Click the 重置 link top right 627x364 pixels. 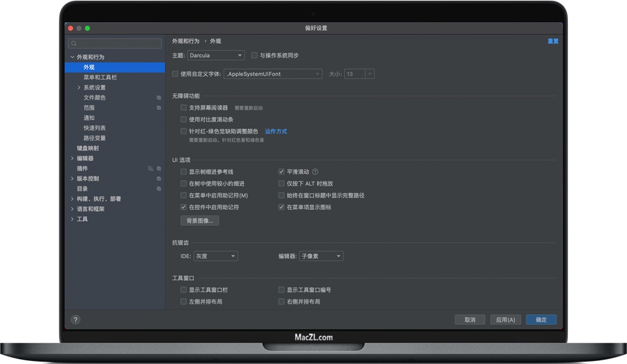[x=552, y=41]
